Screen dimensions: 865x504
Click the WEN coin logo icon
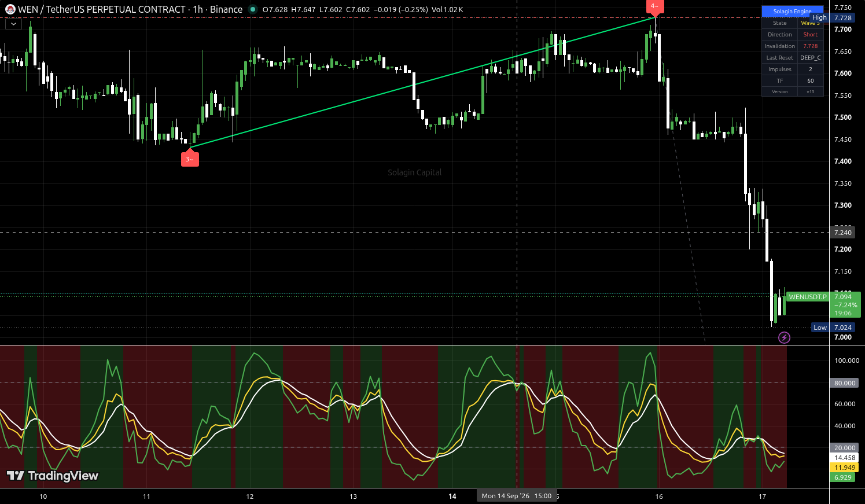coord(10,9)
